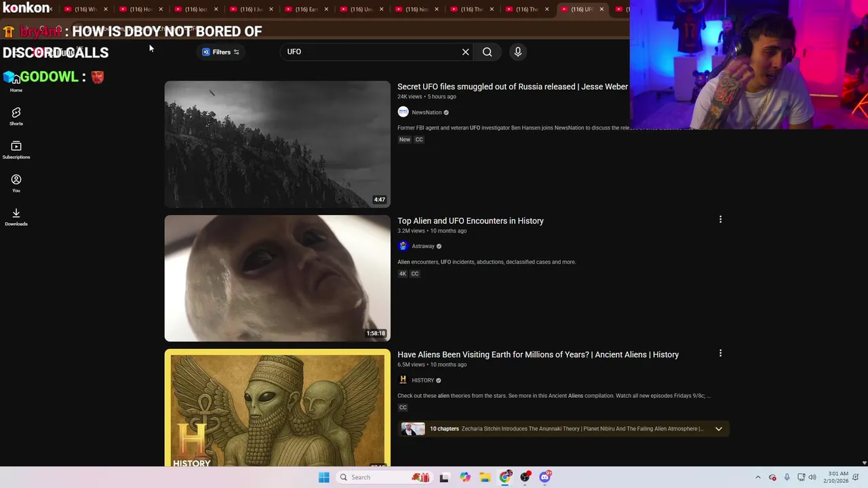Open the Windows Start menu
The image size is (868, 488).
tap(323, 477)
